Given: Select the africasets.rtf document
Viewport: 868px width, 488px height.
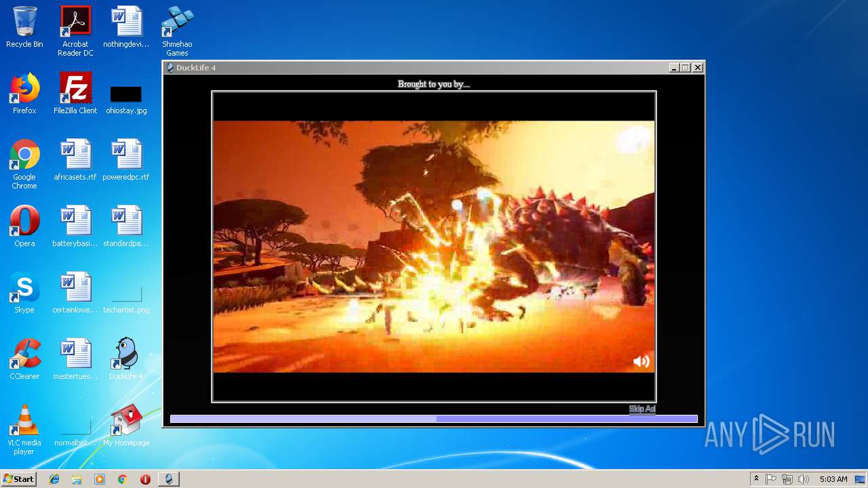Looking at the screenshot, I should [x=75, y=161].
